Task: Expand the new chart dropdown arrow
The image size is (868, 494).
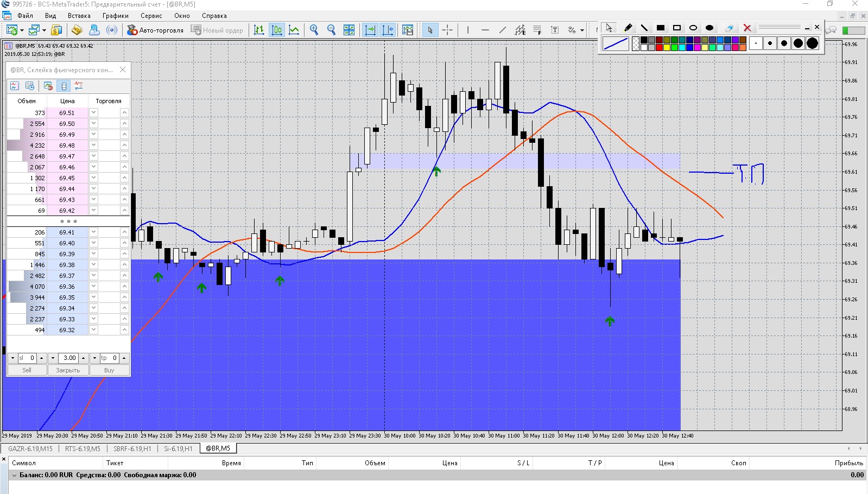Action: [22, 30]
